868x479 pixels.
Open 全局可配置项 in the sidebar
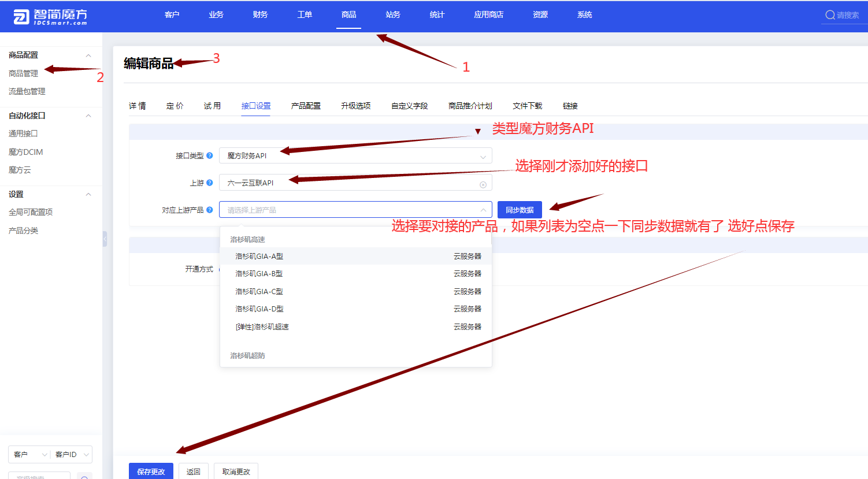pyautogui.click(x=31, y=212)
